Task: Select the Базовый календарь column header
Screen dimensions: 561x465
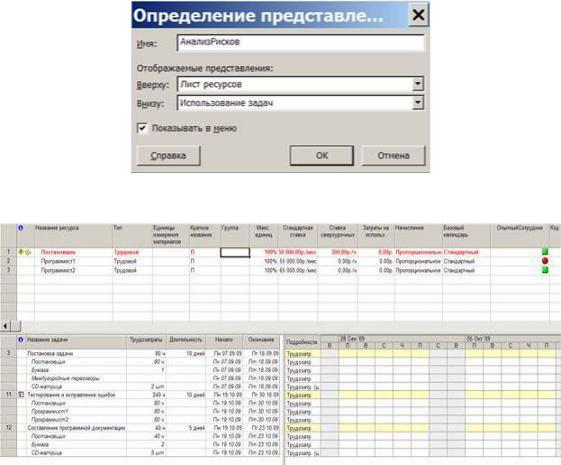Action: tap(467, 236)
